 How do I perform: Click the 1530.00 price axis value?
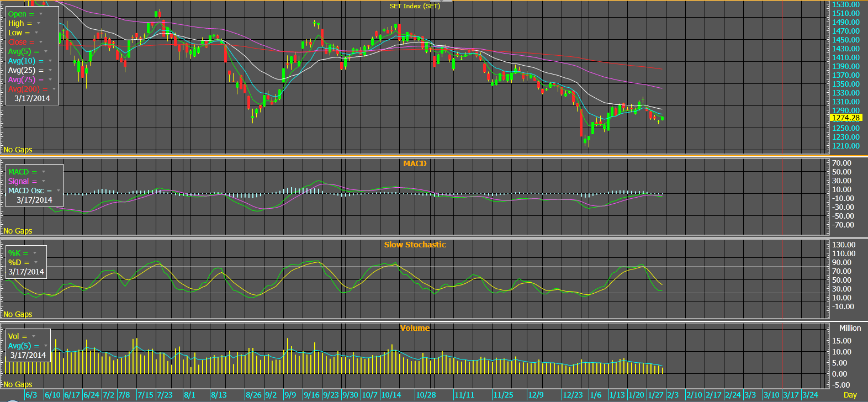click(x=846, y=4)
